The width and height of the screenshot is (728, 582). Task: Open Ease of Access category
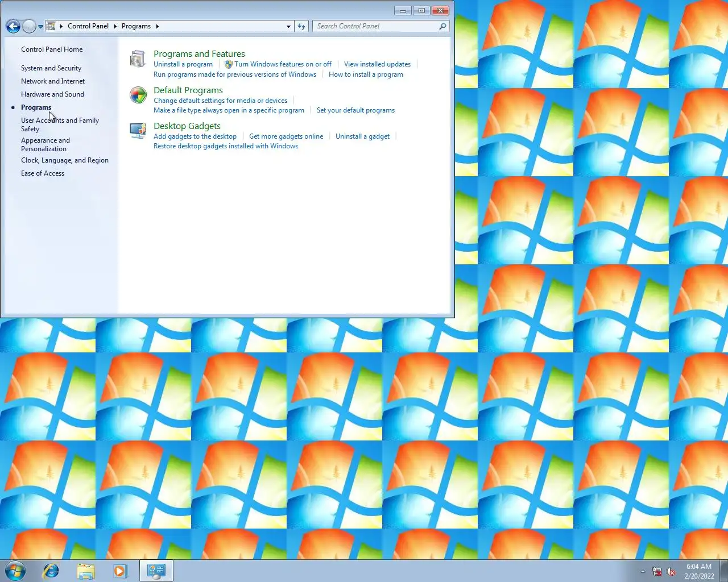[43, 173]
